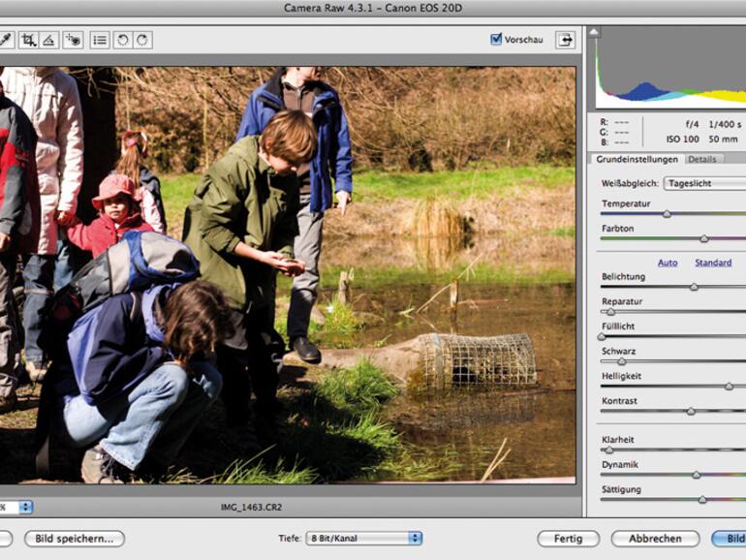The image size is (746, 560).
Task: Click the Fülllicht slider handle
Action: (602, 337)
